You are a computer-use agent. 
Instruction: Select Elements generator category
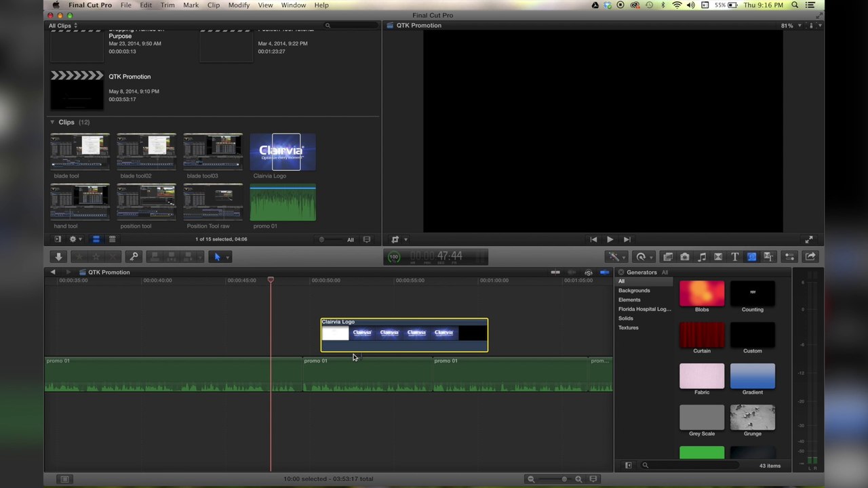[629, 300]
